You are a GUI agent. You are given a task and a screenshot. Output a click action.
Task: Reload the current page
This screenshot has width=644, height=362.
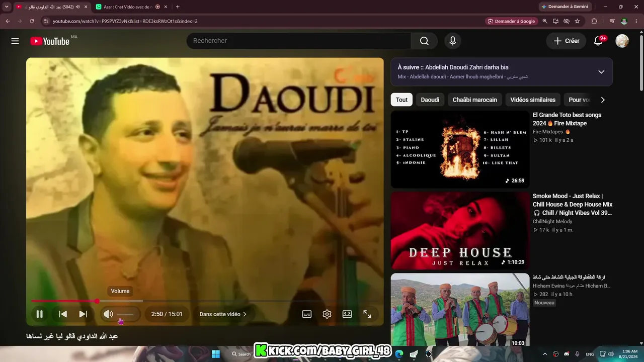(x=32, y=21)
